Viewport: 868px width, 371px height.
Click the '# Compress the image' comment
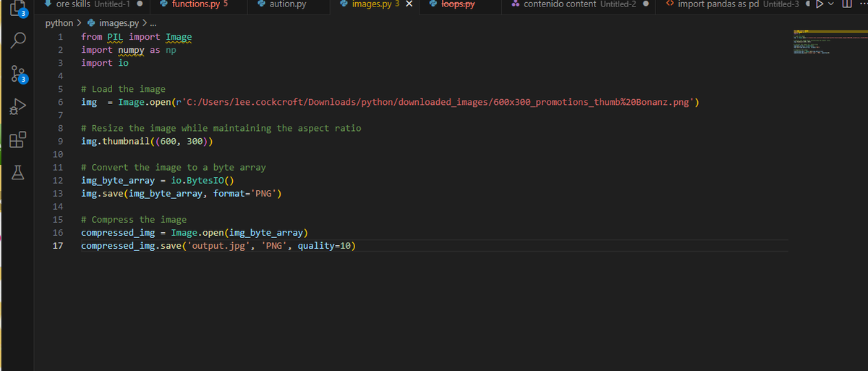(x=134, y=219)
